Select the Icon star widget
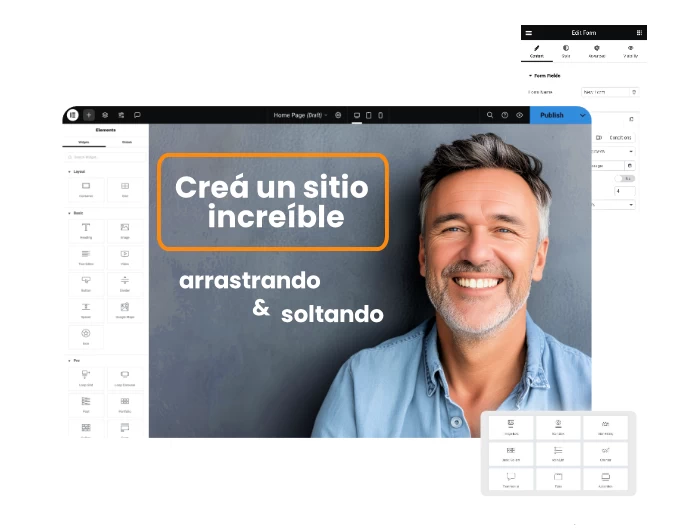This screenshot has width=700, height=530. click(86, 337)
